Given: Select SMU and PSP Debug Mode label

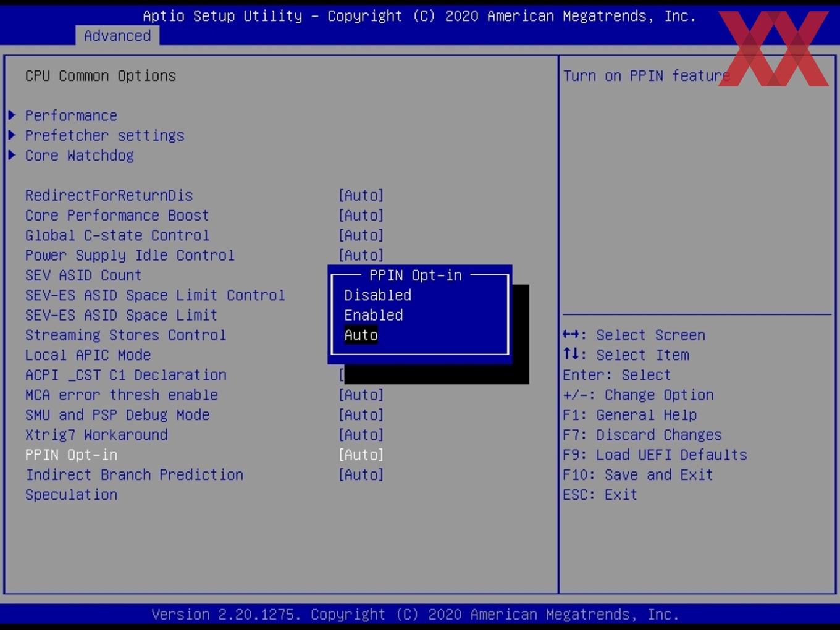Looking at the screenshot, I should click(117, 414).
